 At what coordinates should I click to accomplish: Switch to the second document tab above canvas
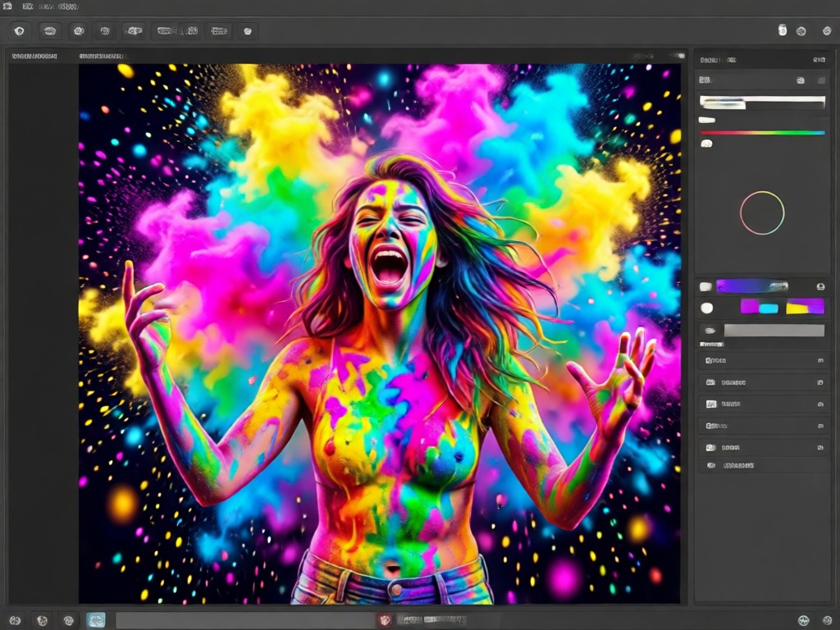point(102,56)
